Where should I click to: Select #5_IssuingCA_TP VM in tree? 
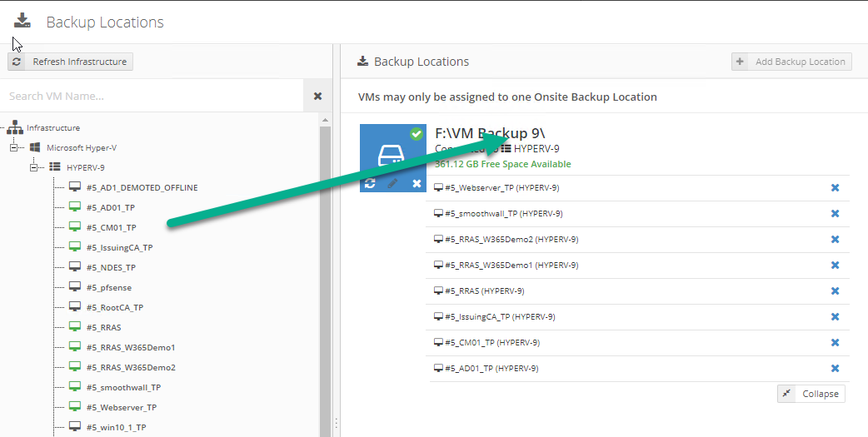(119, 247)
